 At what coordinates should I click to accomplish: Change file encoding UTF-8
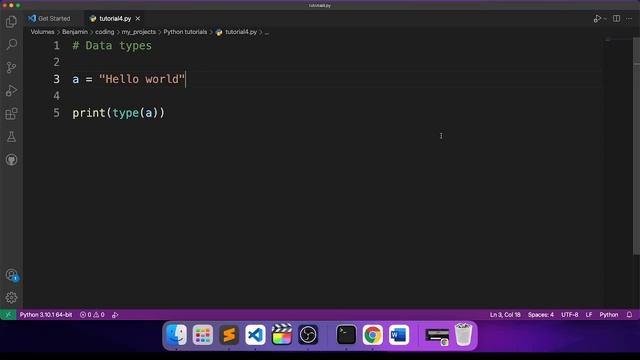point(569,315)
